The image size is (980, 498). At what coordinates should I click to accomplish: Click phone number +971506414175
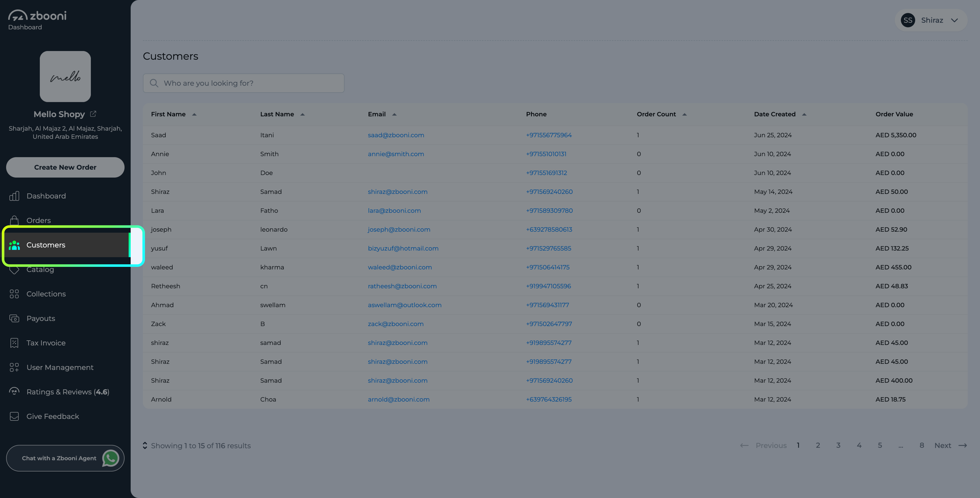(x=548, y=267)
